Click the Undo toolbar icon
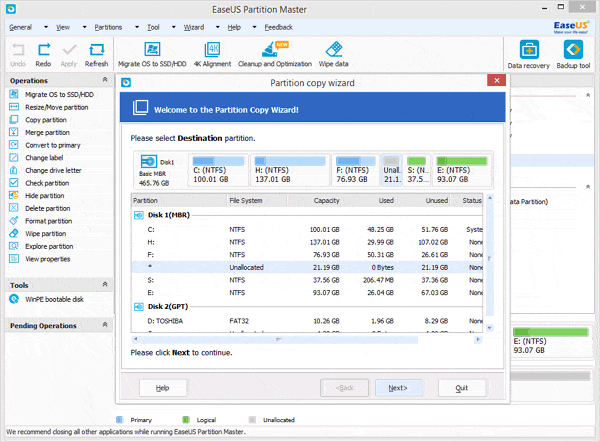 [x=18, y=55]
